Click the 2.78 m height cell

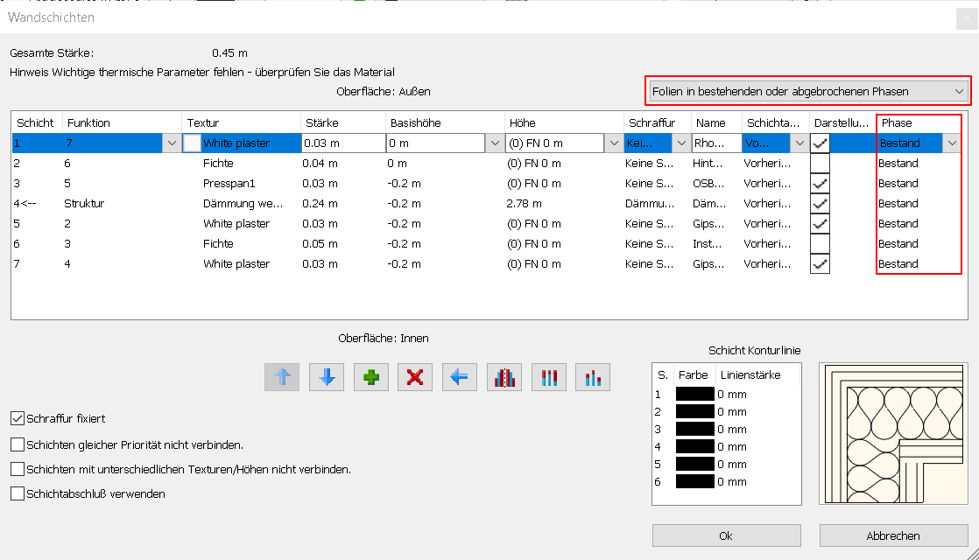pos(525,203)
